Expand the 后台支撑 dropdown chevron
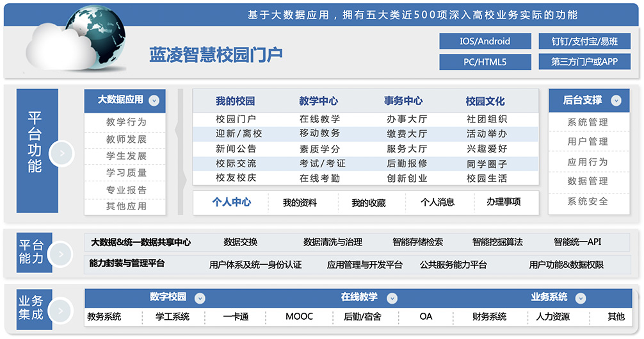644x339 pixels. (616, 101)
